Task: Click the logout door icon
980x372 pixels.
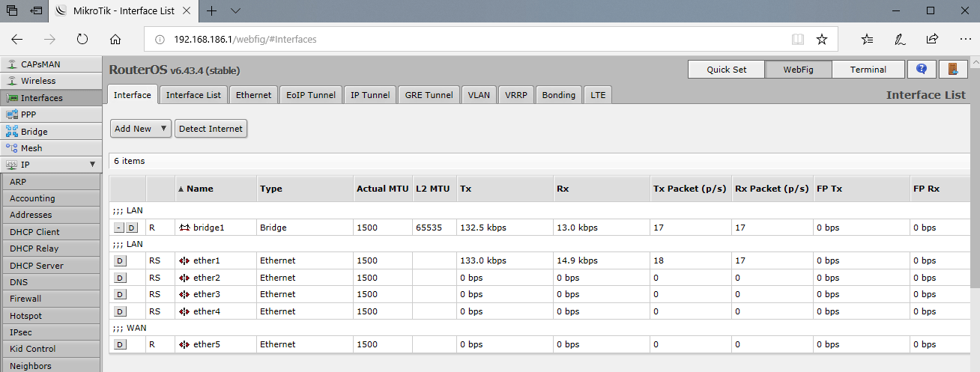Action: coord(953,70)
